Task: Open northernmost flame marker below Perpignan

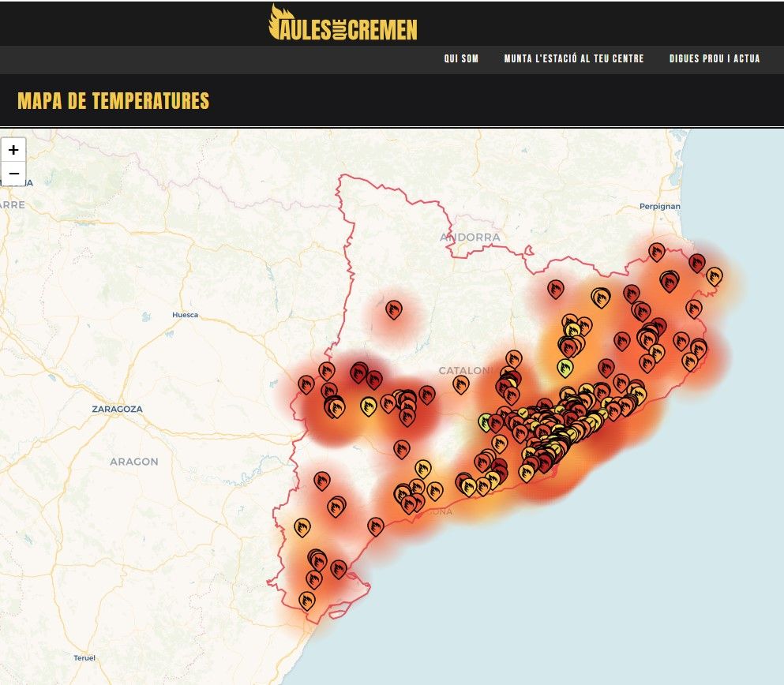Action: [x=657, y=252]
